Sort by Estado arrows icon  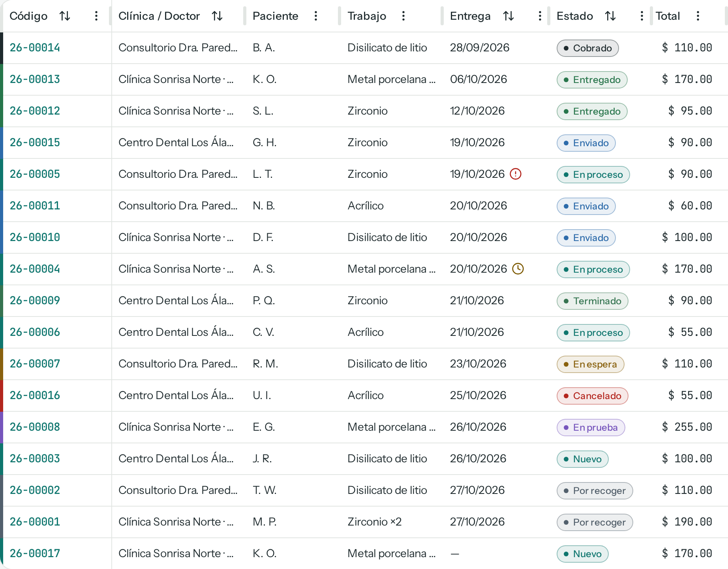click(x=610, y=16)
